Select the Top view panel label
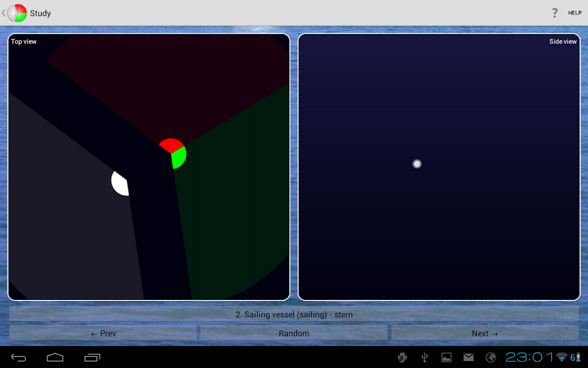This screenshot has height=368, width=588. pos(24,42)
